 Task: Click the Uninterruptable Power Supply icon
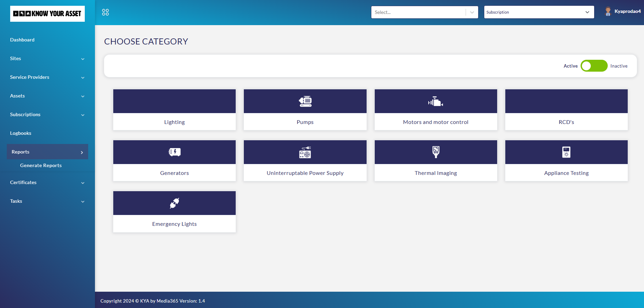click(305, 152)
